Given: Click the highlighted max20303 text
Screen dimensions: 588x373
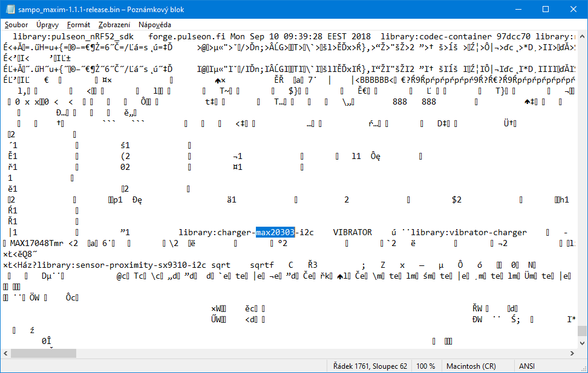Looking at the screenshot, I should [x=275, y=233].
